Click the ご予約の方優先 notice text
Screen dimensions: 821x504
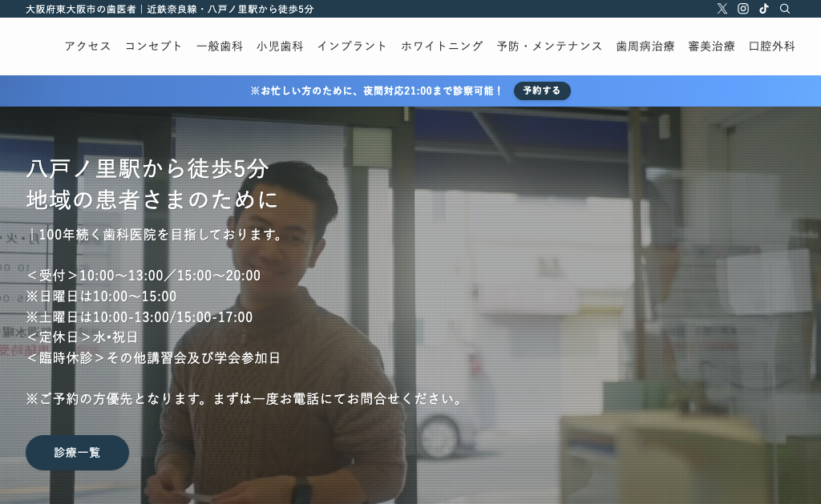pos(245,399)
